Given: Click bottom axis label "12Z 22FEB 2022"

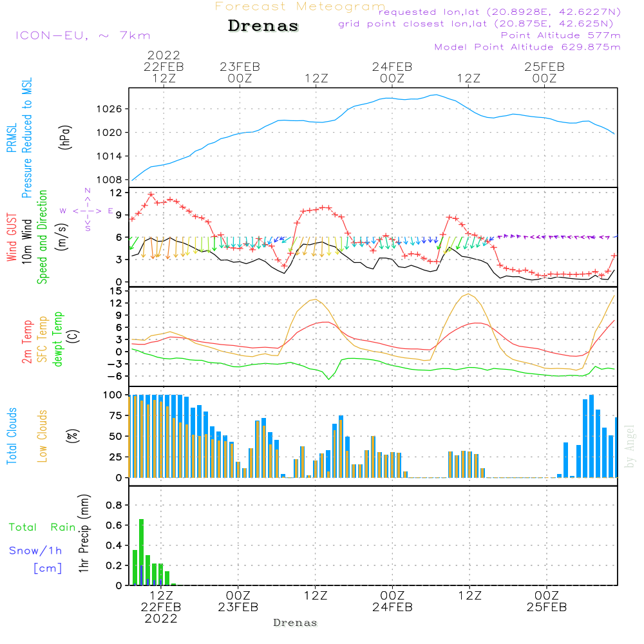Looking at the screenshot, I should [161, 607].
